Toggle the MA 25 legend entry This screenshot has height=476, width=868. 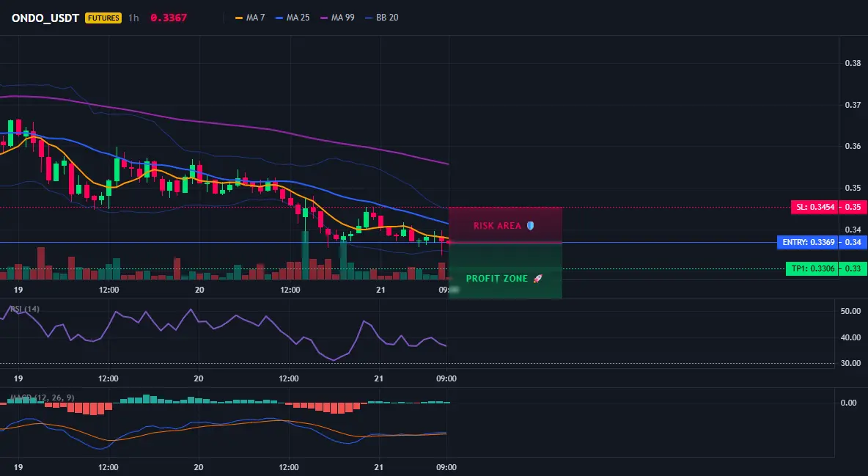coord(293,18)
